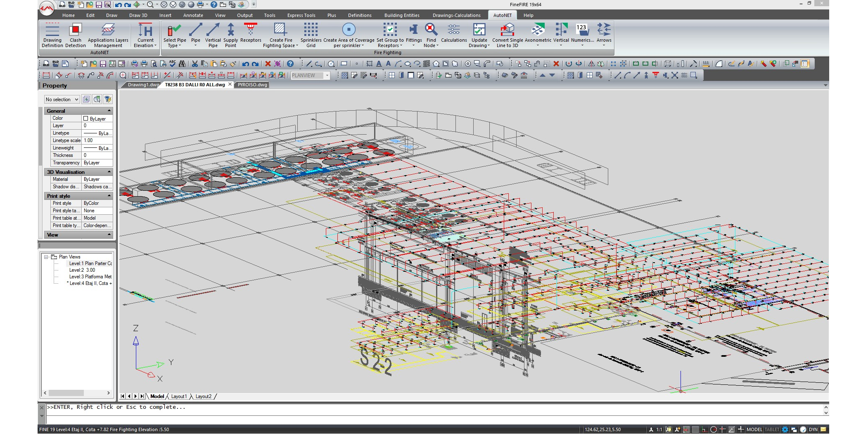
Task: Click the Plan Views horizontal scrollbar
Action: [77, 393]
